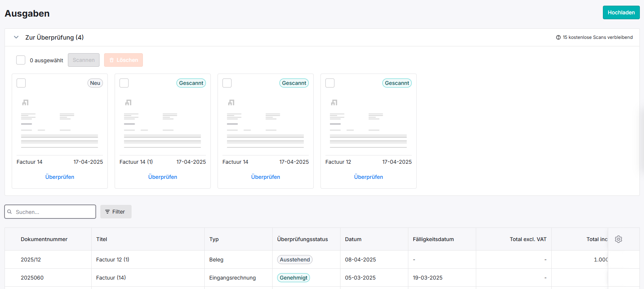Click Überprüfen on the 'Neu' Factuur 14 card

(x=60, y=177)
